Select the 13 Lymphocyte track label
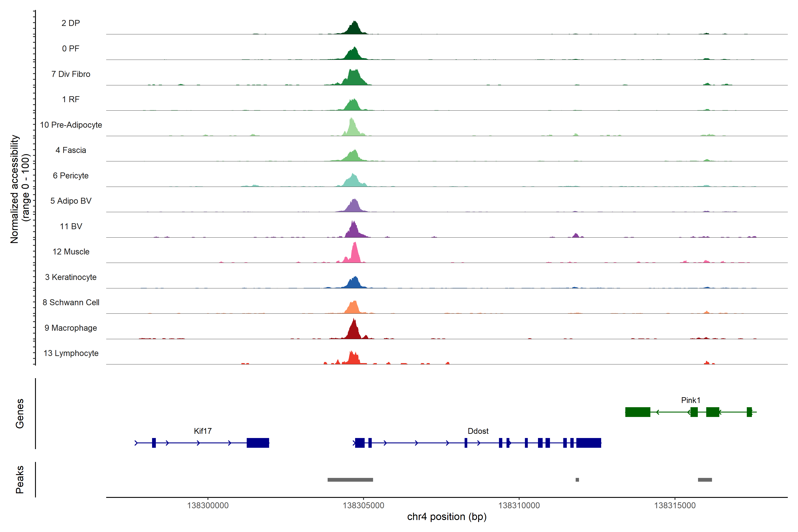The height and width of the screenshot is (532, 798). pos(71,353)
